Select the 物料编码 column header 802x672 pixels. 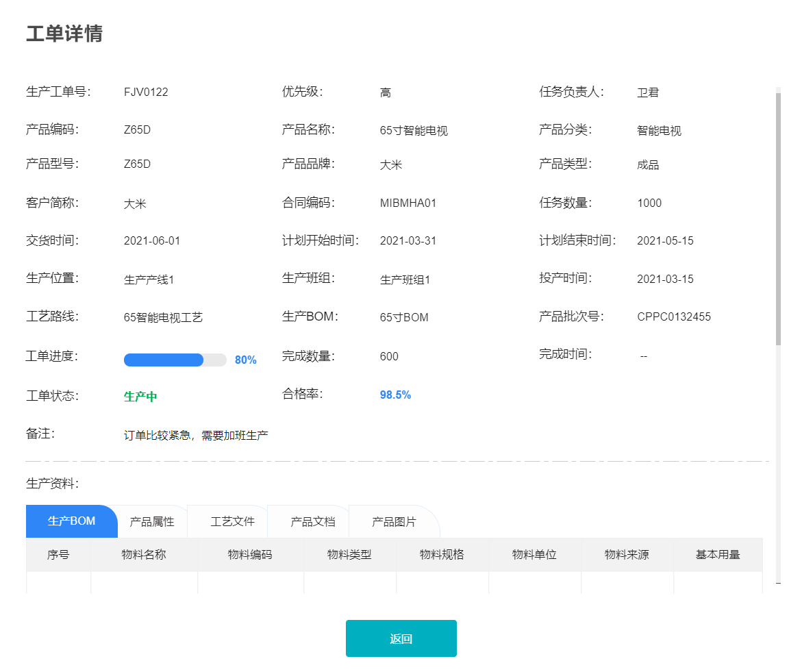pos(250,555)
